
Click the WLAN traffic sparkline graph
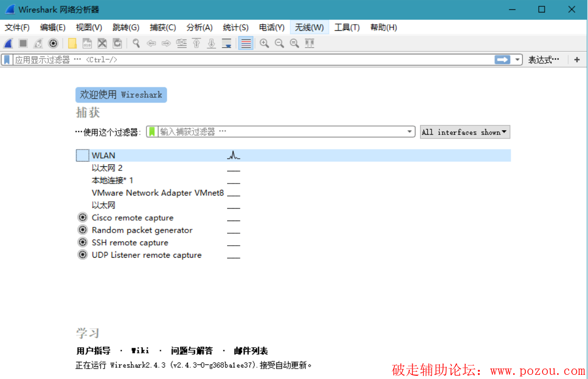pyautogui.click(x=233, y=155)
